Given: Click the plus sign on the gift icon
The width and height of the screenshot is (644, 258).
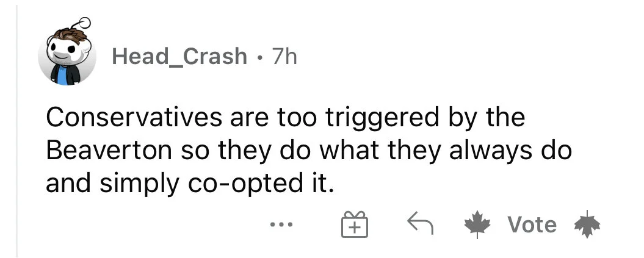Looking at the screenshot, I should click(x=355, y=228).
